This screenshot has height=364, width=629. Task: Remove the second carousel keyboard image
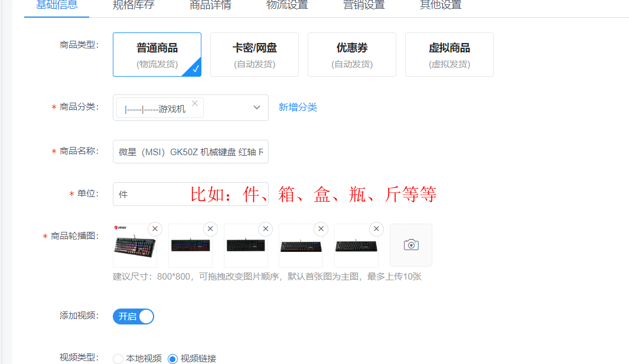[x=210, y=229]
